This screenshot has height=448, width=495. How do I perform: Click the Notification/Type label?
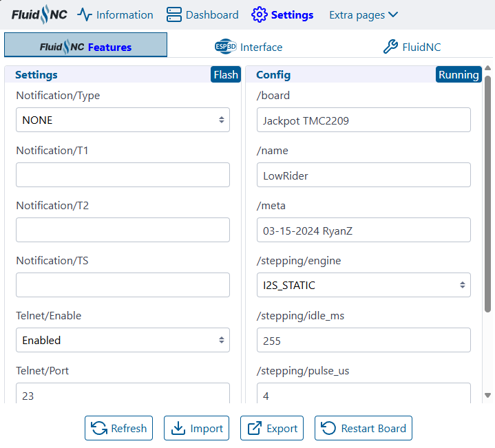pos(58,95)
